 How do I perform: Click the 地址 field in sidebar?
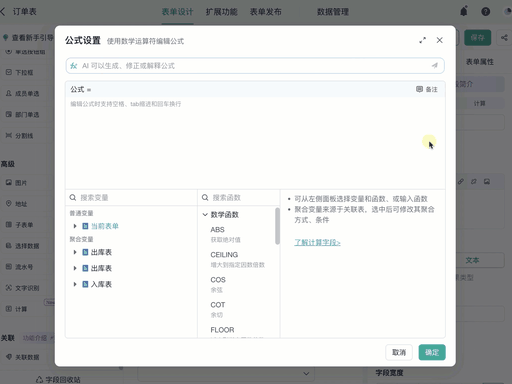(x=17, y=204)
